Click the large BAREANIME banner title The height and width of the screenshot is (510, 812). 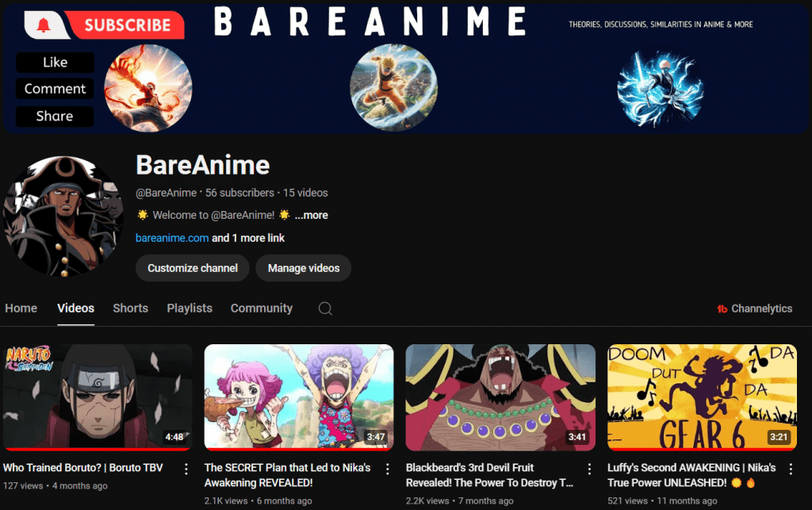coord(370,21)
